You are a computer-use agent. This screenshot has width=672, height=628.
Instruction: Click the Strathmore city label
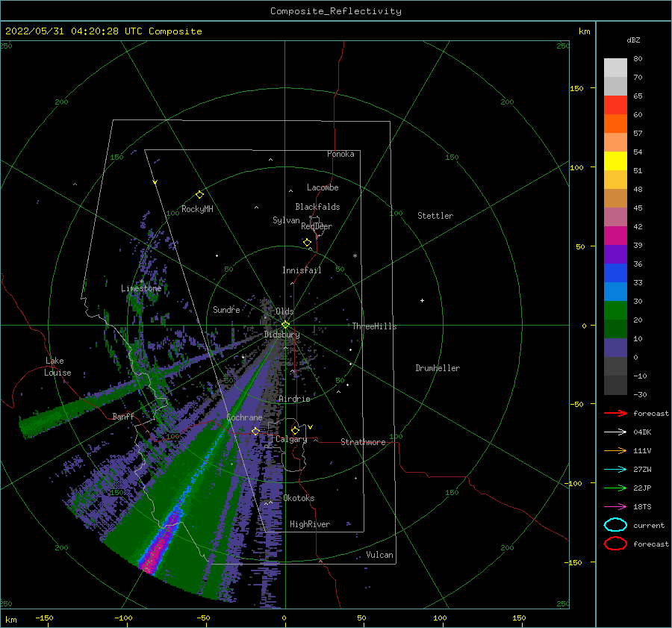363,442
